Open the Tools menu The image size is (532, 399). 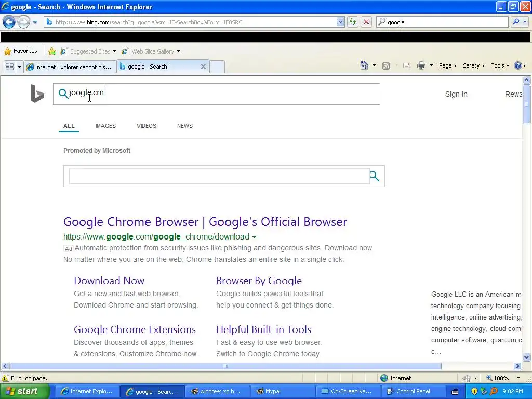coord(500,65)
